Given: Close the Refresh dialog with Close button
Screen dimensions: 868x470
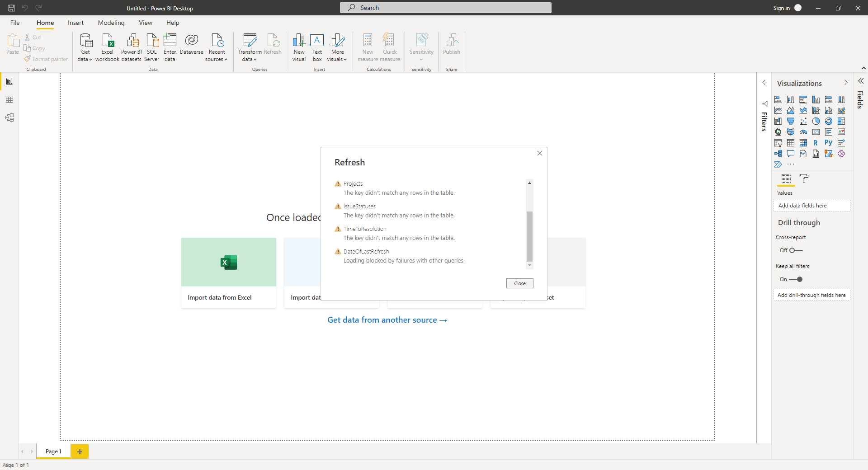Looking at the screenshot, I should coord(520,283).
